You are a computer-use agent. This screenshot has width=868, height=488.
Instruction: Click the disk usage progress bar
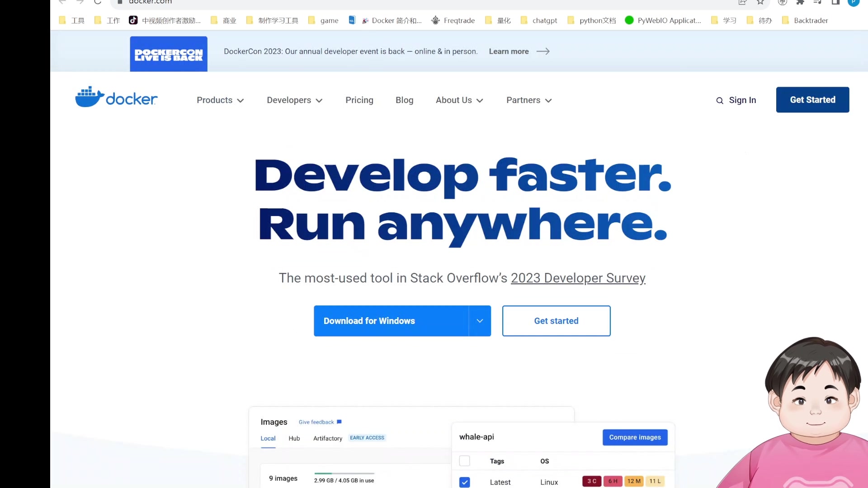[344, 474]
